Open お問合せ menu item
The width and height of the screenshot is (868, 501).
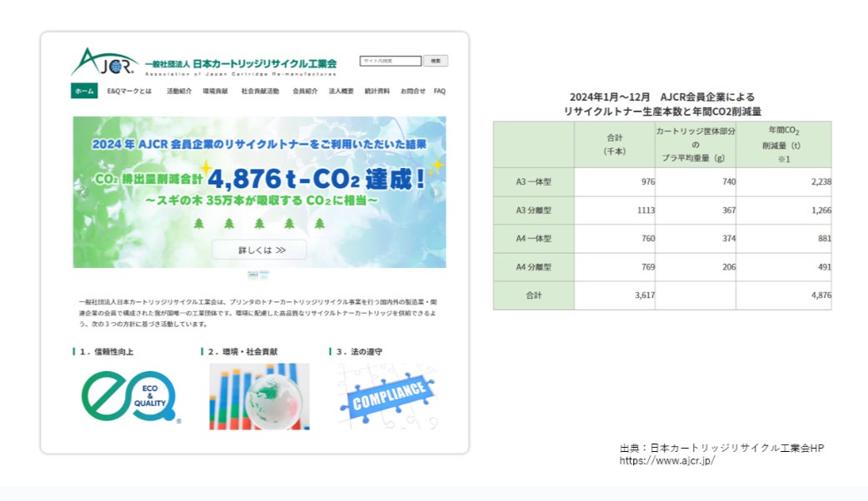pyautogui.click(x=413, y=92)
